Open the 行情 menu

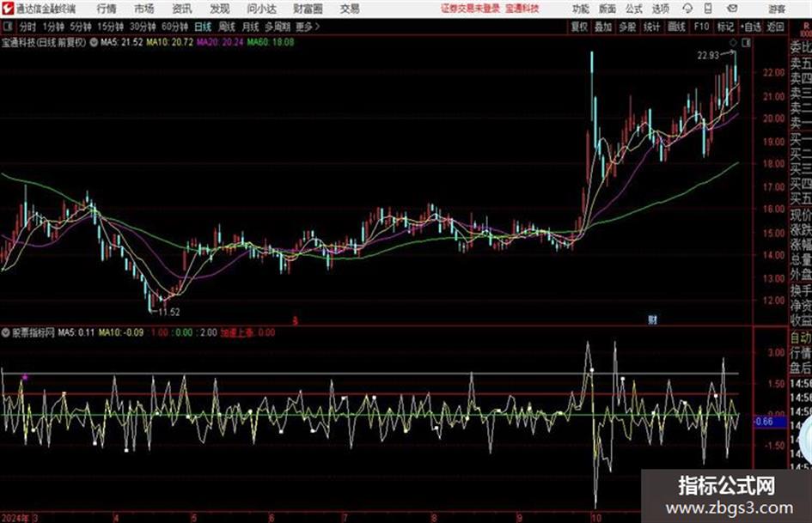(x=107, y=9)
